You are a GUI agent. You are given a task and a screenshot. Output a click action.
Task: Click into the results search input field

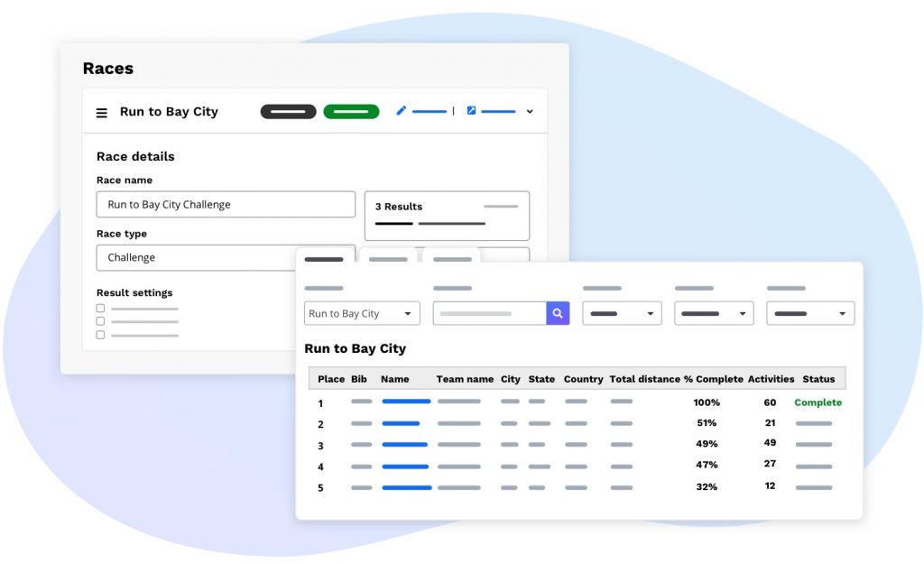tap(489, 314)
